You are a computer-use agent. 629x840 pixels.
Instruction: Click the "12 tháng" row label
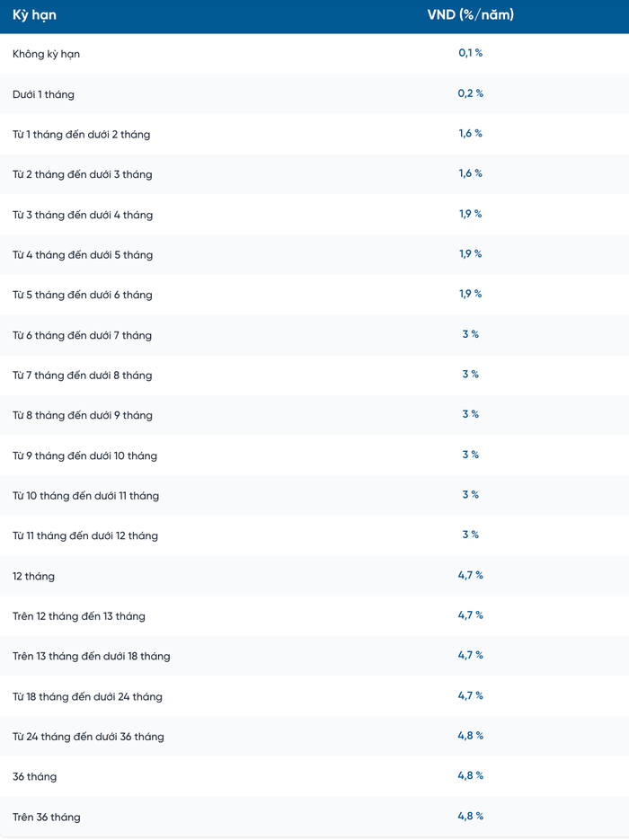click(33, 576)
